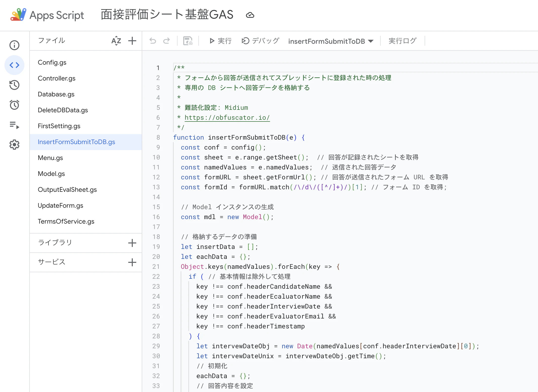Click the const sheet = e.range.getSheet() line
This screenshot has height=392, width=538.
click(x=300, y=157)
